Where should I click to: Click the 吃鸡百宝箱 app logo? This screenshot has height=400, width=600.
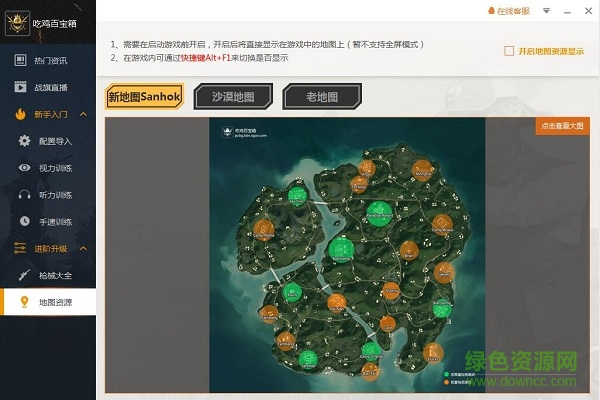click(17, 23)
